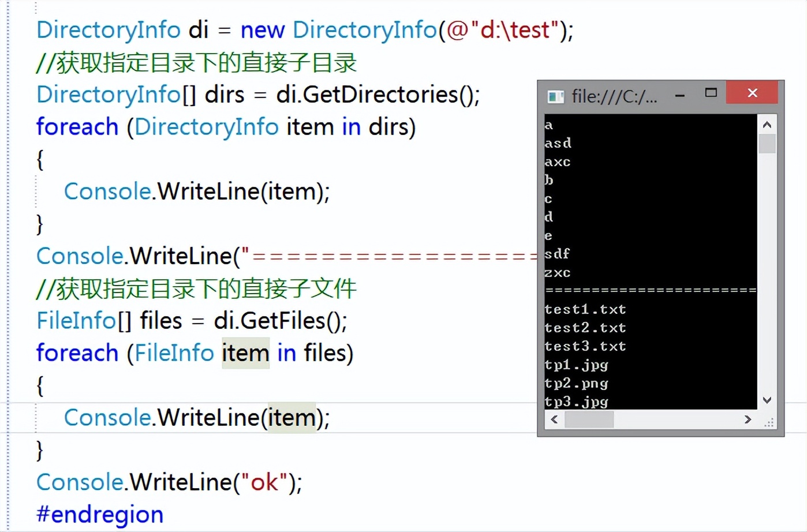Click the ===== separator line in the console
This screenshot has width=807, height=532.
pyautogui.click(x=649, y=290)
